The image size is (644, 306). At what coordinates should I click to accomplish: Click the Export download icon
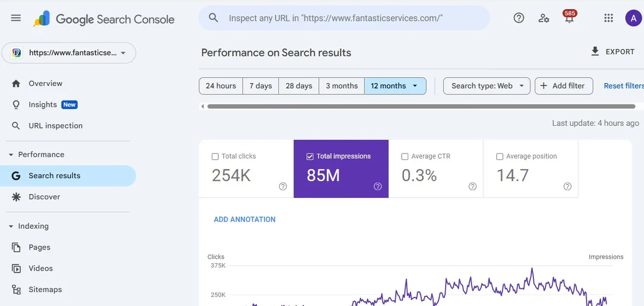(x=595, y=51)
